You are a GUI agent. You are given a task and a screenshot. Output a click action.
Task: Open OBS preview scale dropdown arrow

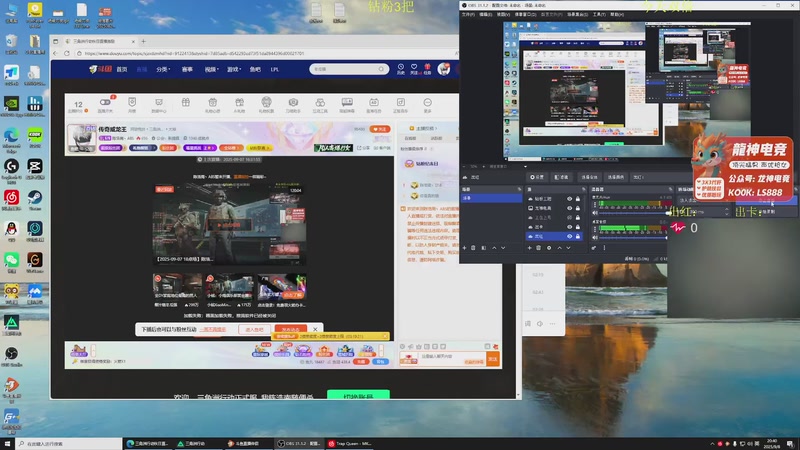click(x=526, y=166)
